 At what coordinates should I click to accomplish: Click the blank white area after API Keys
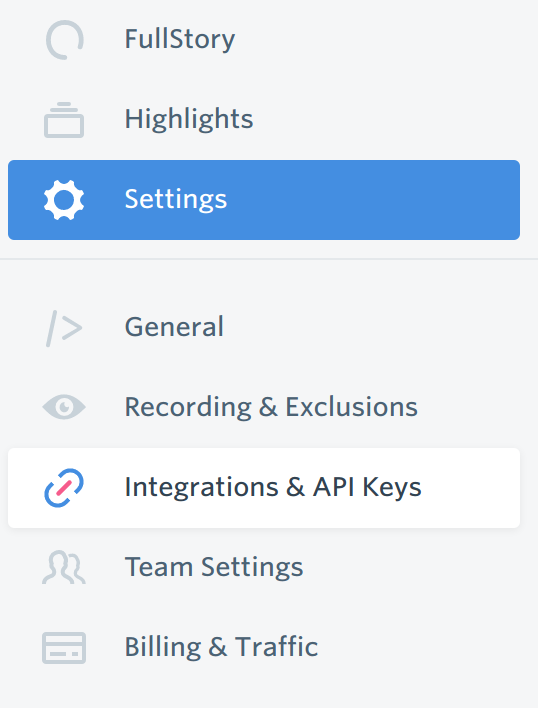point(472,488)
